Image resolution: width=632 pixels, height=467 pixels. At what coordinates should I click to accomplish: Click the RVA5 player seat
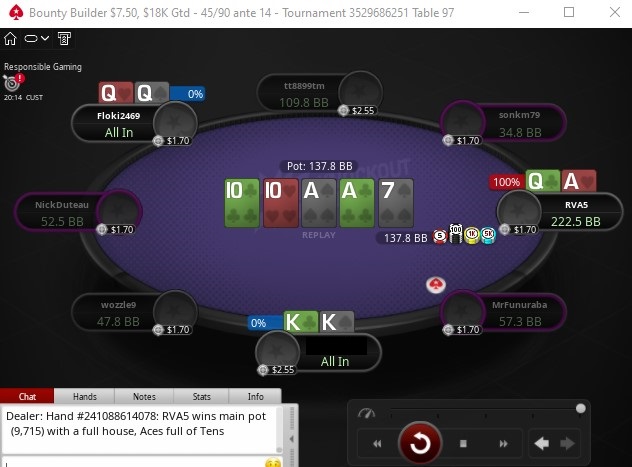coord(559,212)
